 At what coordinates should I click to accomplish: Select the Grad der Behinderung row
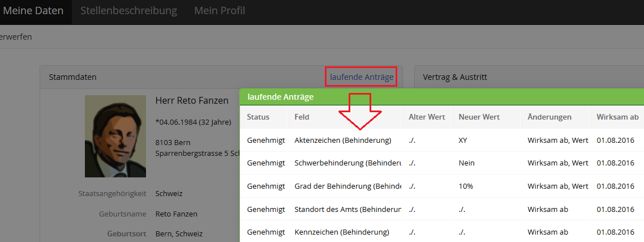(442, 186)
